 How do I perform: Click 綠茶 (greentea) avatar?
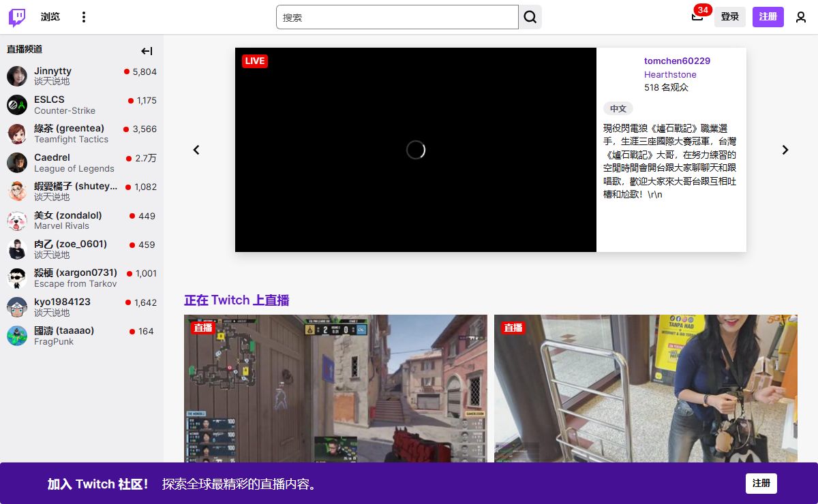[x=17, y=133]
